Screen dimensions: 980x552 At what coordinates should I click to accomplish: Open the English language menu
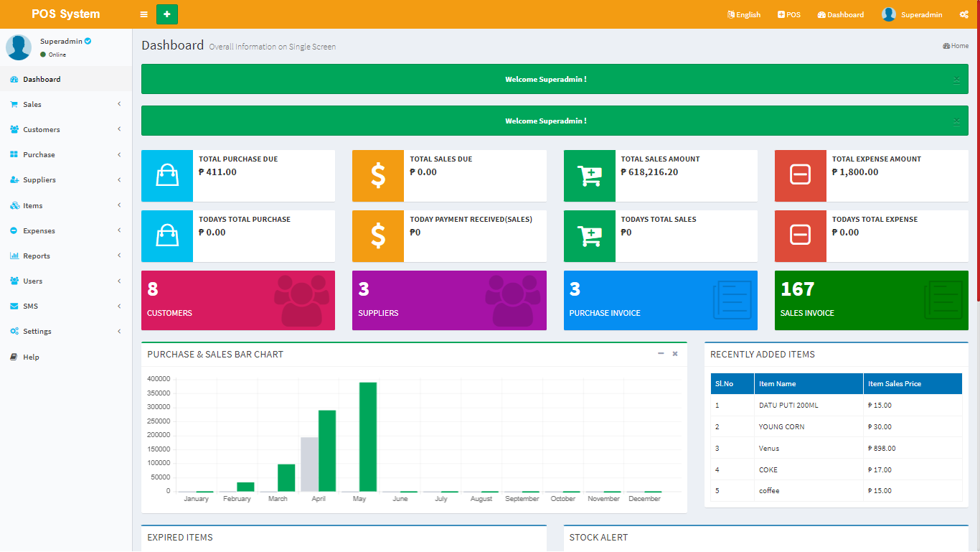click(744, 14)
